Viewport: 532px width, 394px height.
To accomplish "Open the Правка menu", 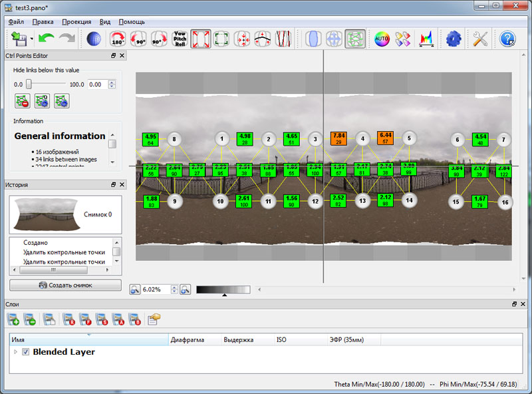I will [43, 22].
